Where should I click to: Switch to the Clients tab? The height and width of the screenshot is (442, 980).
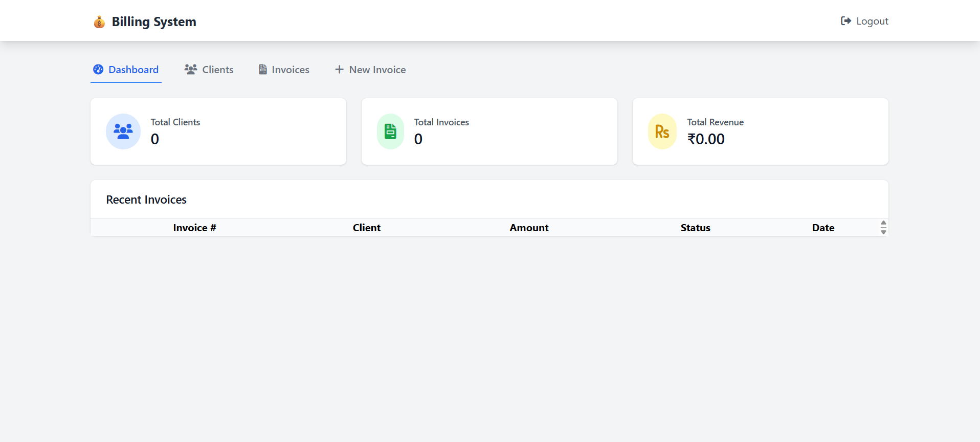coord(217,70)
